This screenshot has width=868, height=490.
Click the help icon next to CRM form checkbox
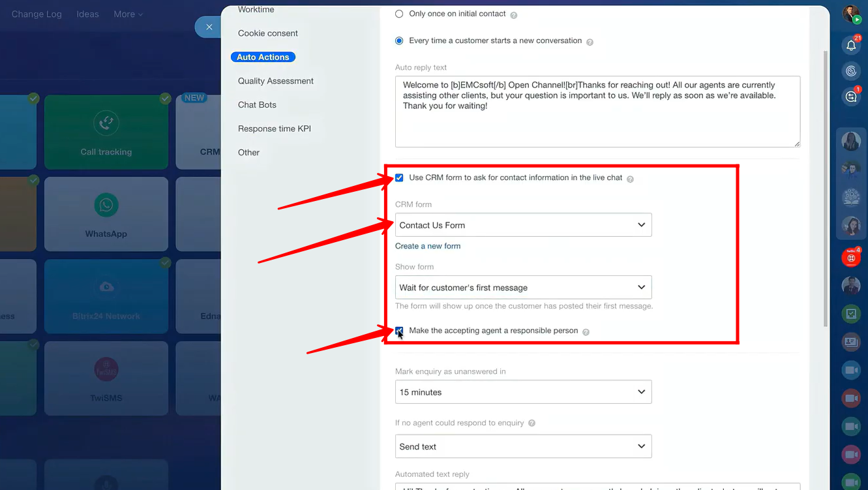click(x=630, y=179)
